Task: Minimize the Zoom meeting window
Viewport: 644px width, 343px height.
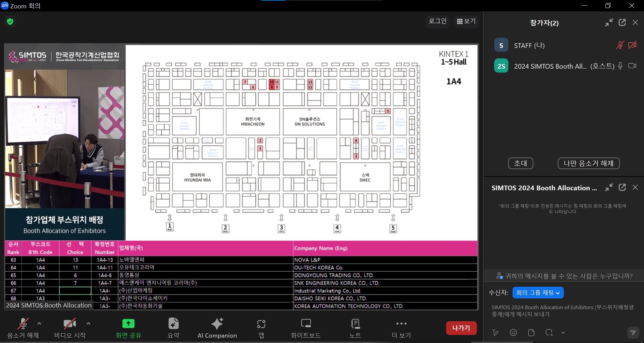Action: pos(585,6)
